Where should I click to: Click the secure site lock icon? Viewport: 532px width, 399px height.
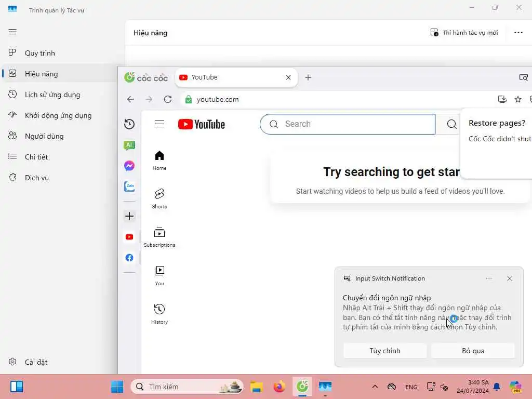189,99
